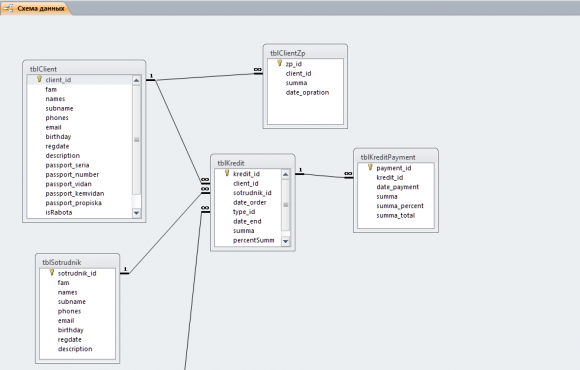Click the tblKredit scroll-up arrow
This screenshot has height=370, width=580.
pyautogui.click(x=285, y=174)
